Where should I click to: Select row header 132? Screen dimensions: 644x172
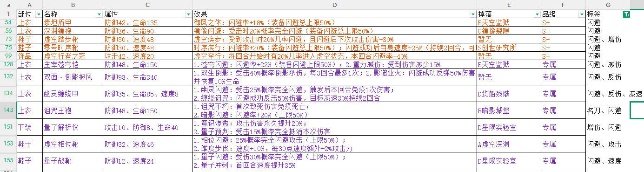pyautogui.click(x=8, y=77)
